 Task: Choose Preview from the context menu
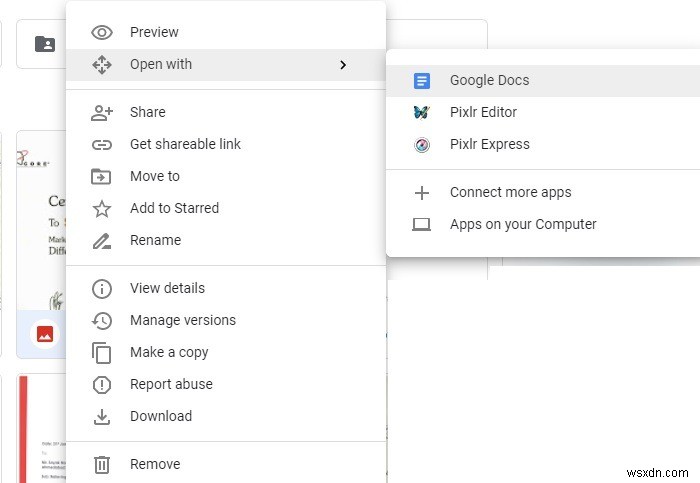(226, 33)
